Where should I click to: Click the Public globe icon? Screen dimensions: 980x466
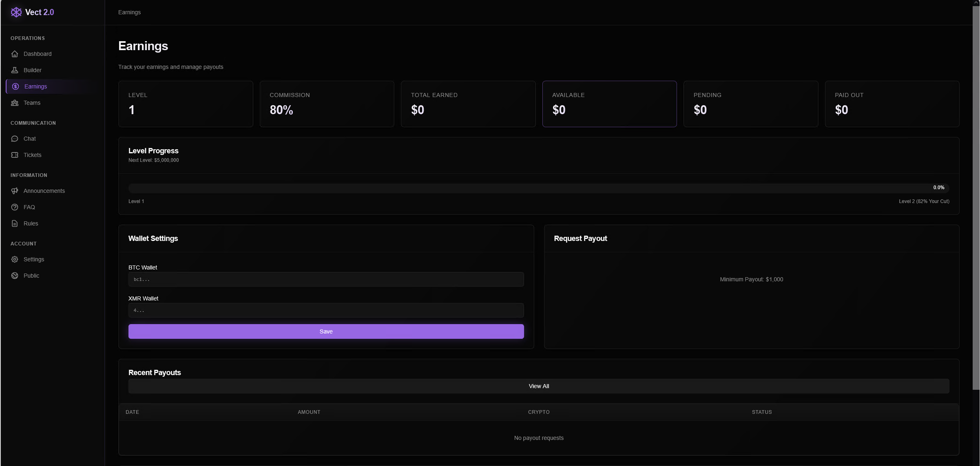(15, 276)
